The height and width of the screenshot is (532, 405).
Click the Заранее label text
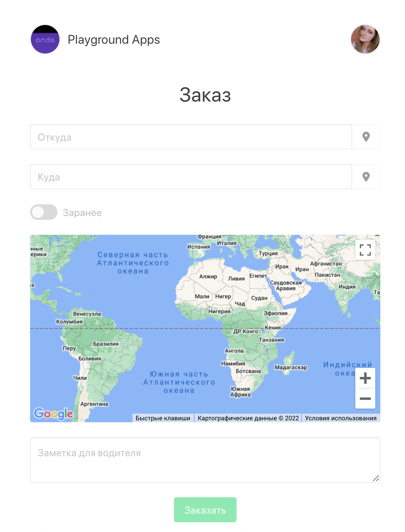click(x=82, y=213)
